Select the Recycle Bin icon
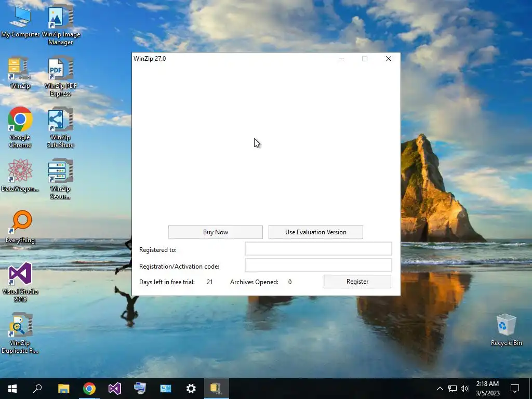532x399 pixels. pos(506,330)
